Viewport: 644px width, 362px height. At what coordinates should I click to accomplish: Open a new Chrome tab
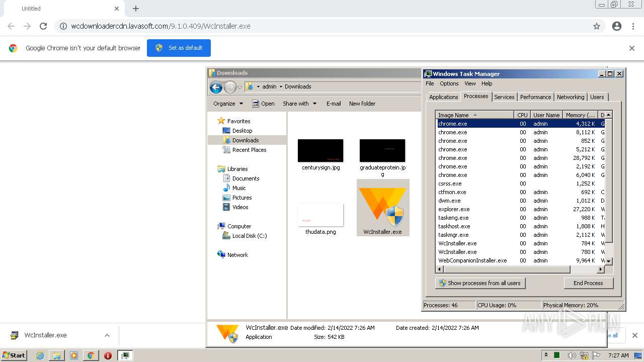(136, 9)
